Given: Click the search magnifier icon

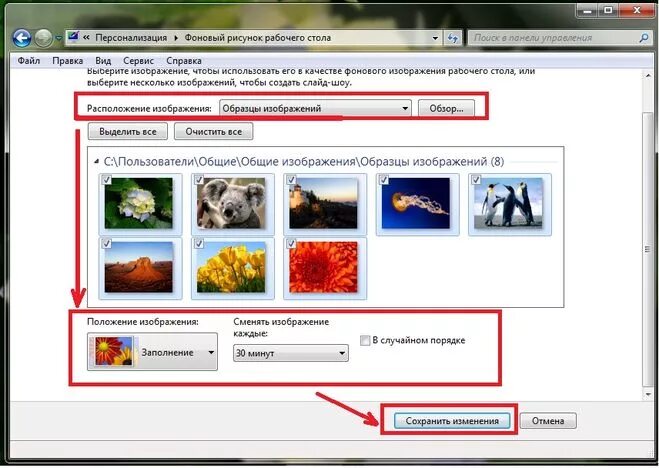Looking at the screenshot, I should click(644, 38).
